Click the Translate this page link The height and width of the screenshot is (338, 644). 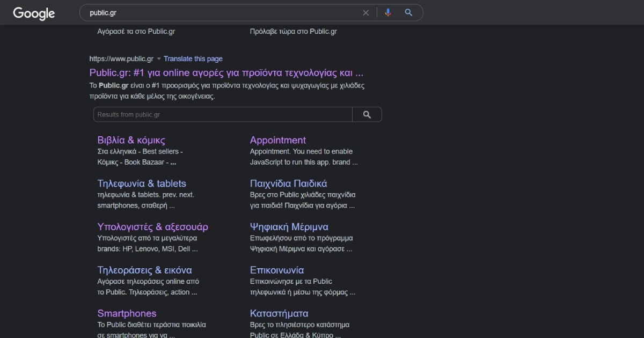pos(193,58)
